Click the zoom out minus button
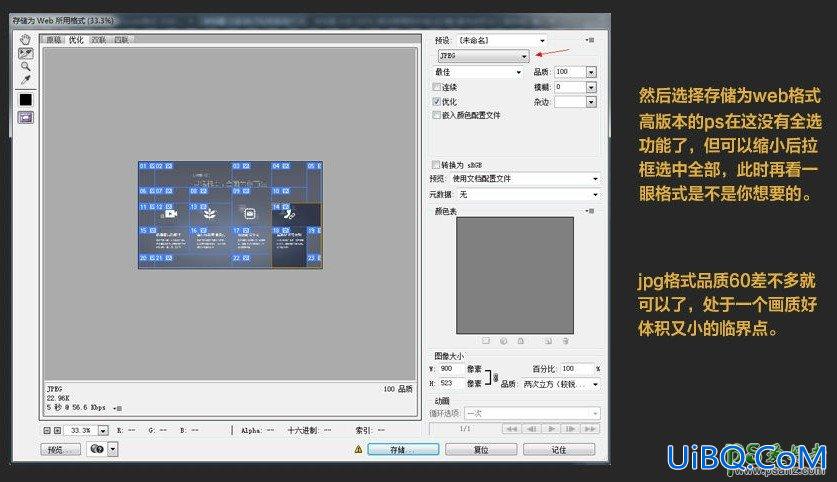 coord(47,430)
